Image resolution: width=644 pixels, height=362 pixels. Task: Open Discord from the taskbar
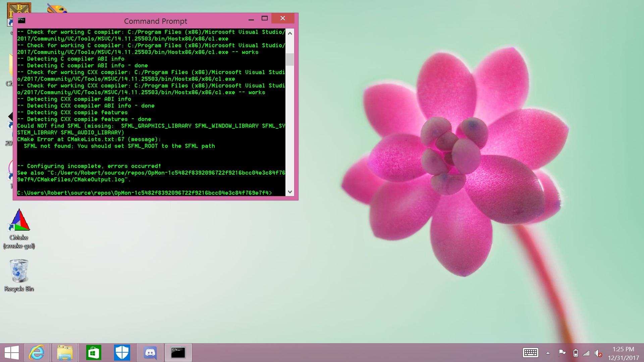coord(150,353)
